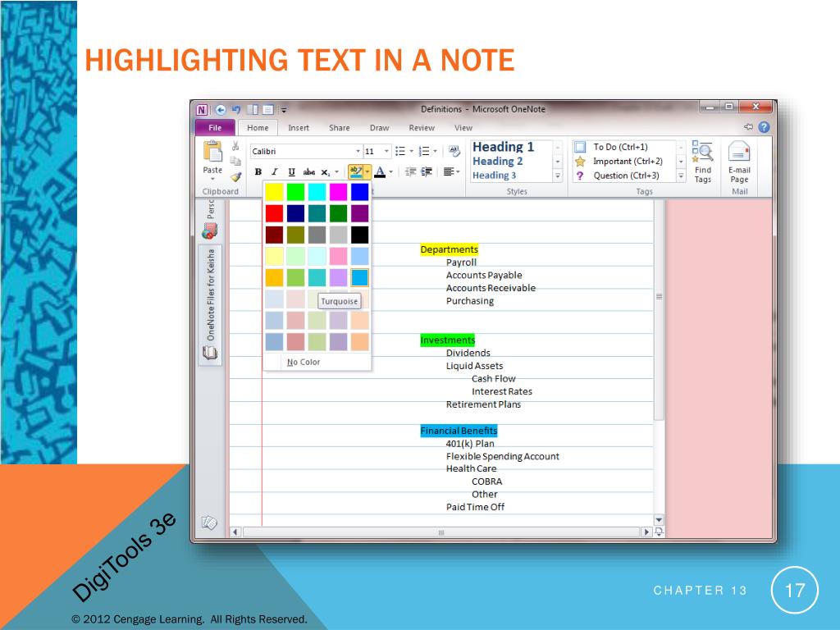Open the font size 11 dropdown
The height and width of the screenshot is (630, 840).
pos(386,151)
